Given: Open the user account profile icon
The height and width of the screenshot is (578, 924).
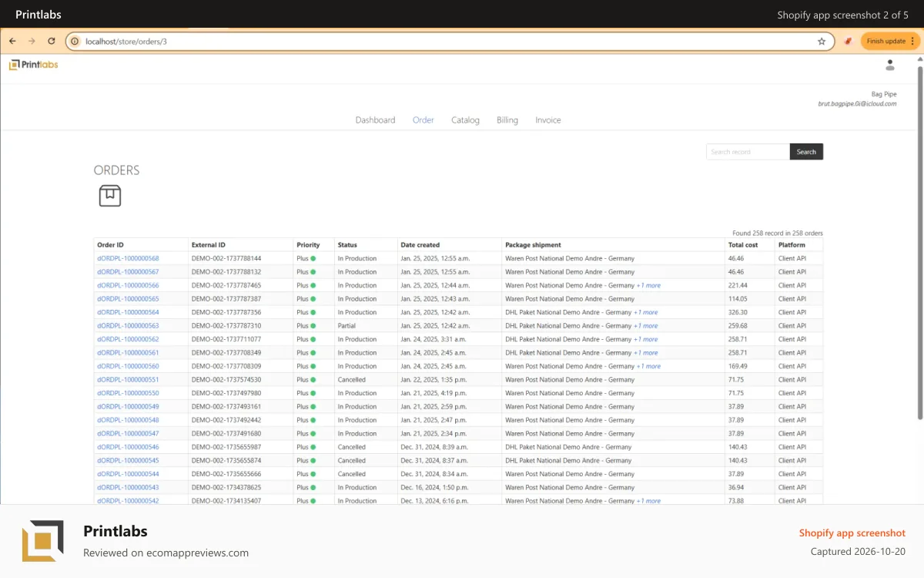Looking at the screenshot, I should (890, 65).
